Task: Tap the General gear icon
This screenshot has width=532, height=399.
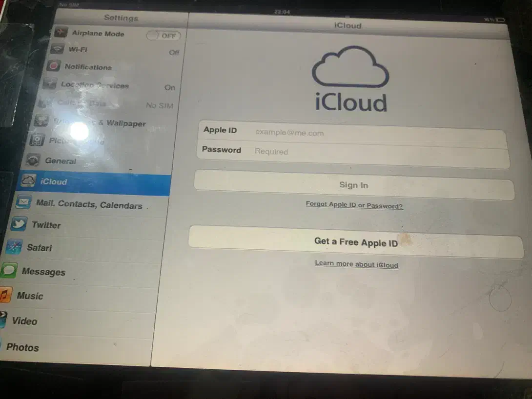Action: pyautogui.click(x=33, y=160)
